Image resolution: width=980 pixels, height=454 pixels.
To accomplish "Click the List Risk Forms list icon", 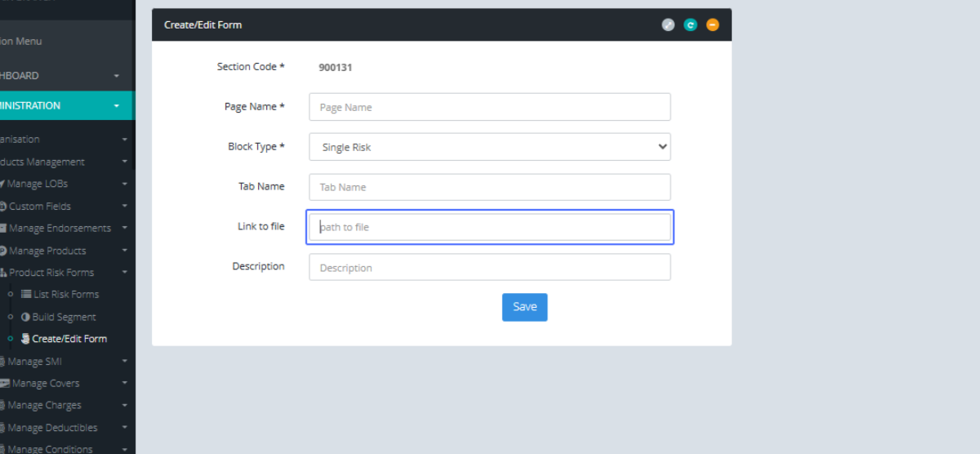I will tap(26, 294).
